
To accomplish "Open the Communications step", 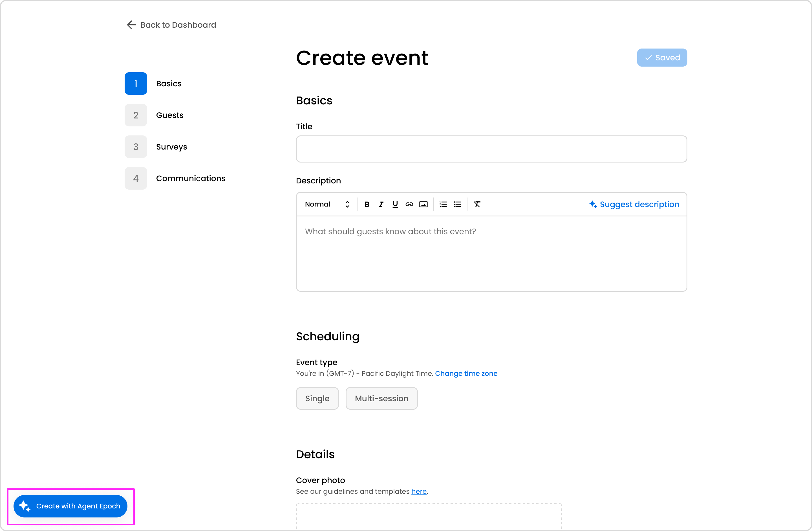I will pyautogui.click(x=190, y=178).
